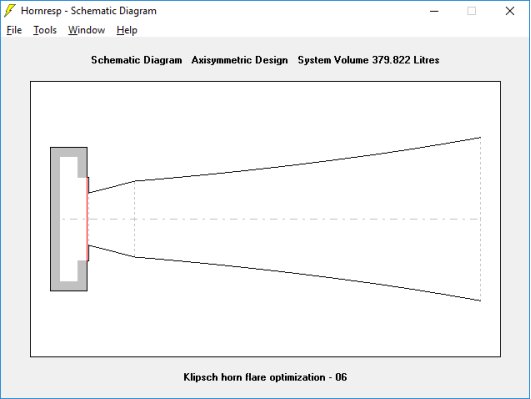Open the Tools menu

[45, 30]
